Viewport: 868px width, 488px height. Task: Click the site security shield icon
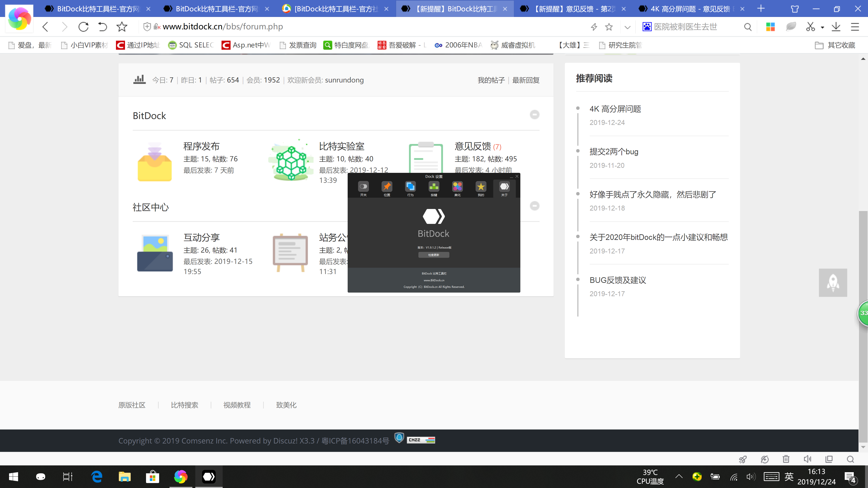tap(147, 27)
